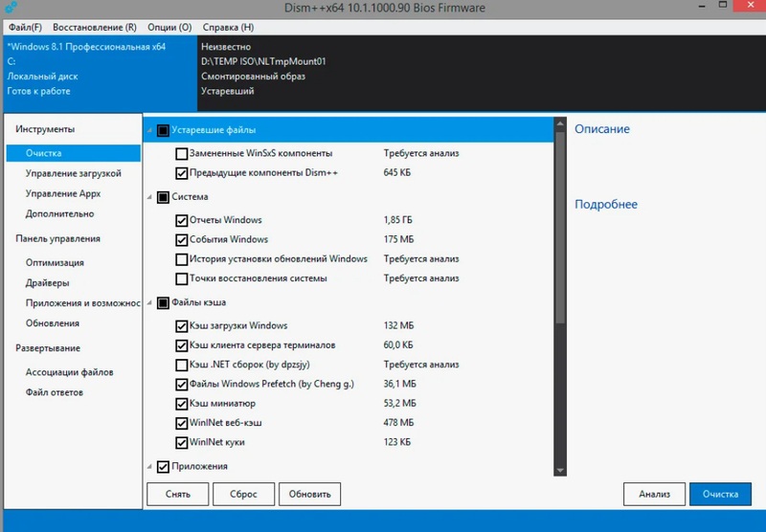This screenshot has height=532, width=766.
Task: Toggle the Система group checkbox
Action: click(163, 197)
